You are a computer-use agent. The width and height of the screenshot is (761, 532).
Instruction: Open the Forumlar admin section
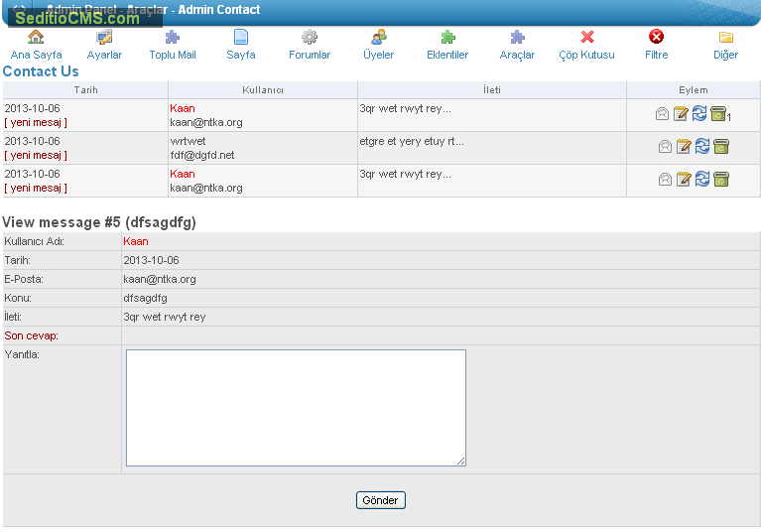(x=310, y=45)
